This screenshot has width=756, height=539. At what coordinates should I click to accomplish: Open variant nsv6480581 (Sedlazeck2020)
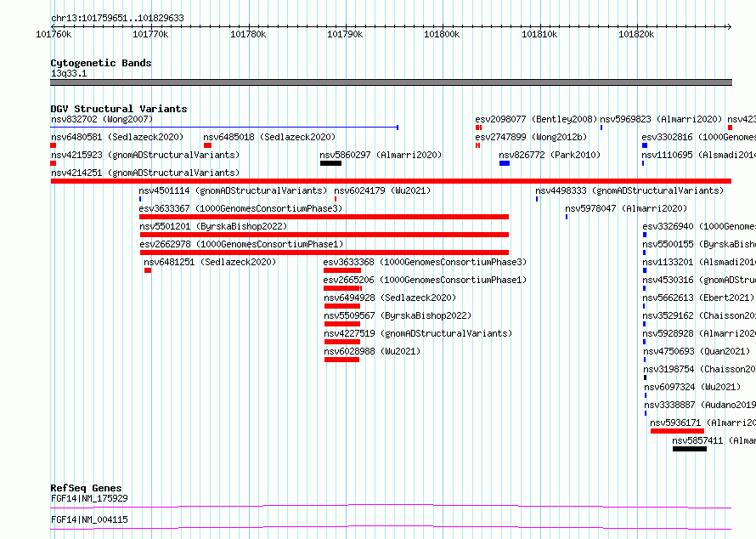[x=117, y=137]
